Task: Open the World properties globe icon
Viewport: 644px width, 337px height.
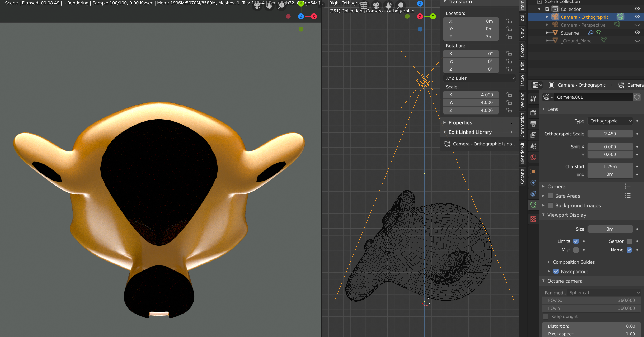Action: 533,158
